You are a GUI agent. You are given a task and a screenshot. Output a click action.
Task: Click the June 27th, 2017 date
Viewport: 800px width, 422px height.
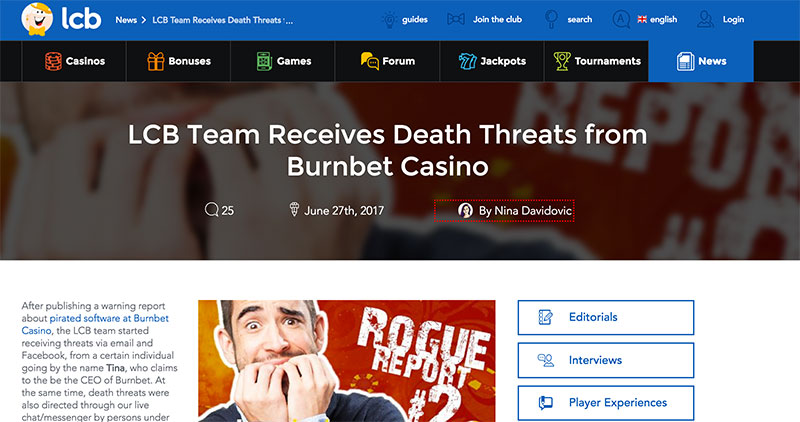344,210
